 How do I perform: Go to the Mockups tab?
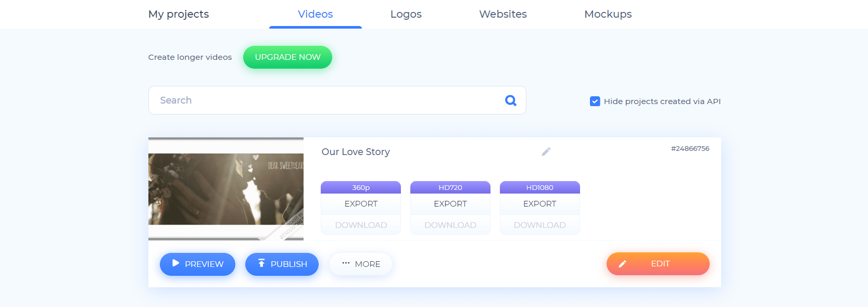[x=608, y=14]
